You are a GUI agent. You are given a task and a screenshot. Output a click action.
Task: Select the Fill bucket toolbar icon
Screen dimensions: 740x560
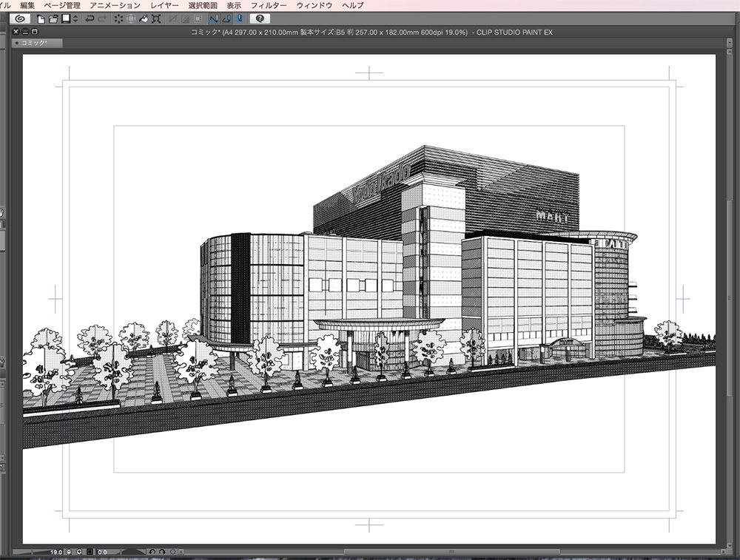coord(144,19)
